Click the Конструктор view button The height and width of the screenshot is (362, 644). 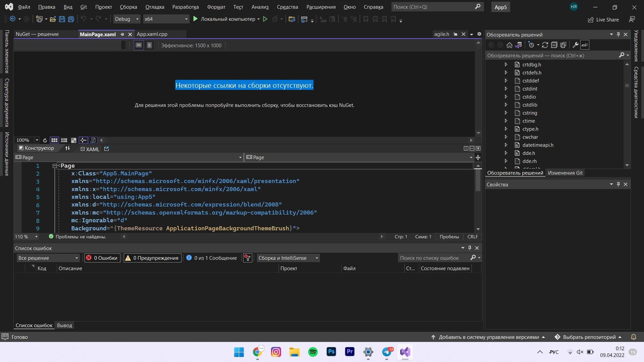(36, 148)
